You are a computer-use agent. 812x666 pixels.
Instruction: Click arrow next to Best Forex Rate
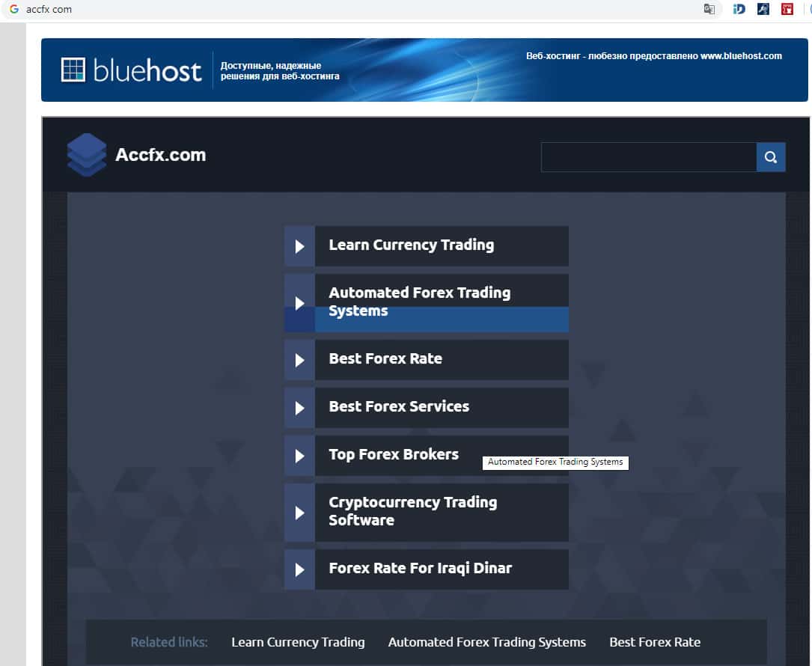click(299, 360)
